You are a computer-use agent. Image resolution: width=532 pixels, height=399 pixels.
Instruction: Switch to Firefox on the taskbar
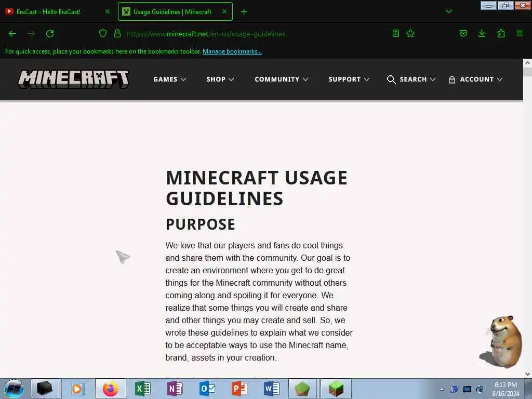coord(111,389)
